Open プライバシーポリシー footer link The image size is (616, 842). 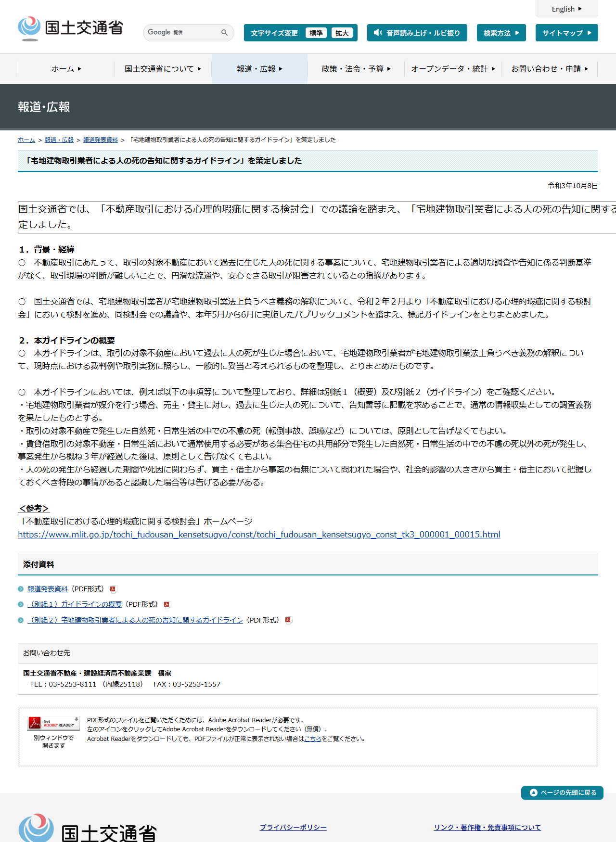(x=293, y=828)
